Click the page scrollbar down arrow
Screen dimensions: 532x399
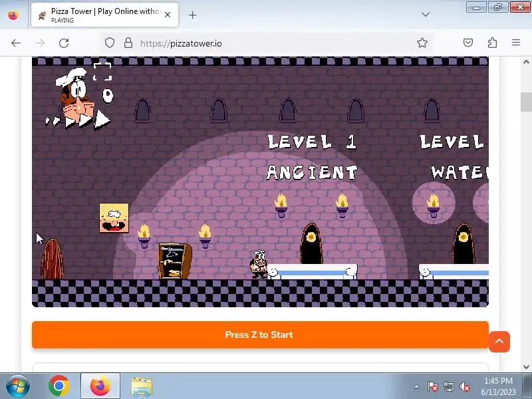pyautogui.click(x=526, y=367)
